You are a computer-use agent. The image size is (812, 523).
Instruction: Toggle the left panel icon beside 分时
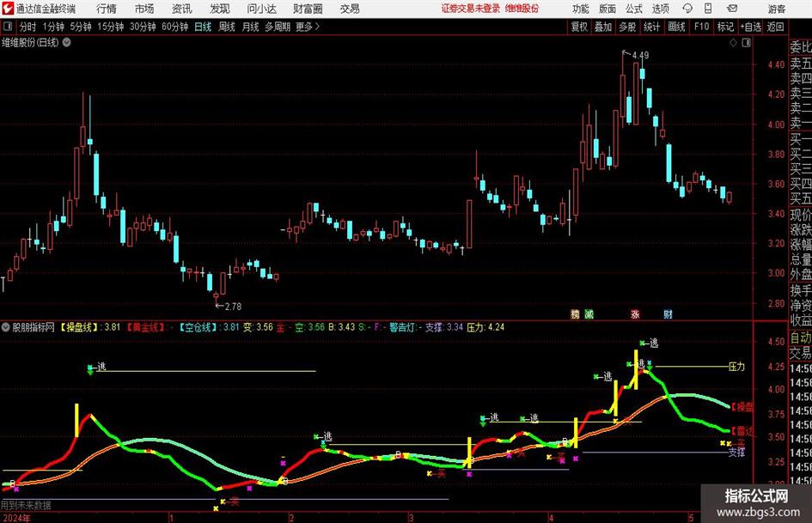7,27
